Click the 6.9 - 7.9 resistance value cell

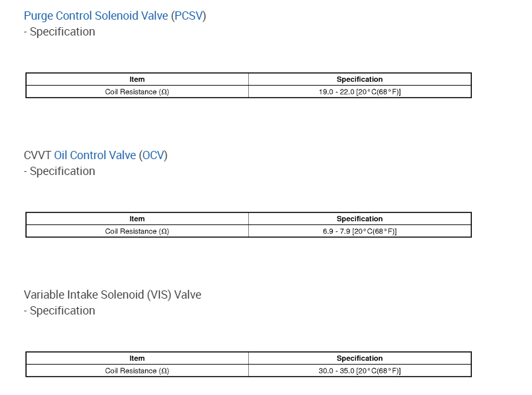[360, 231]
